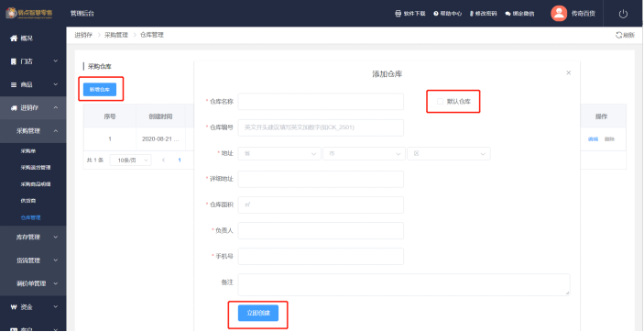Screen dimensions: 644x332
Task: Expand the 货流管理 submenu
Action: (x=56, y=260)
